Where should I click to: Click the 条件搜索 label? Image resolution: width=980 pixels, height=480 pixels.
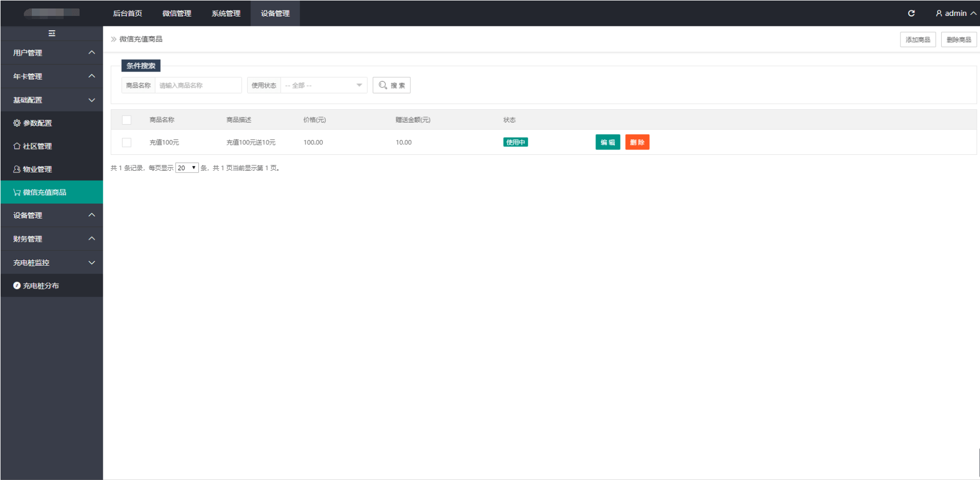point(141,66)
